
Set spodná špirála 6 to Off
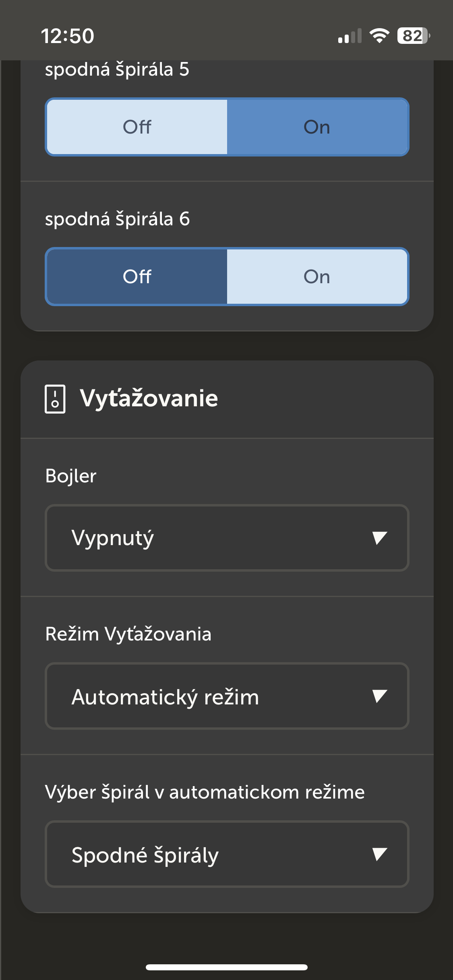point(137,276)
